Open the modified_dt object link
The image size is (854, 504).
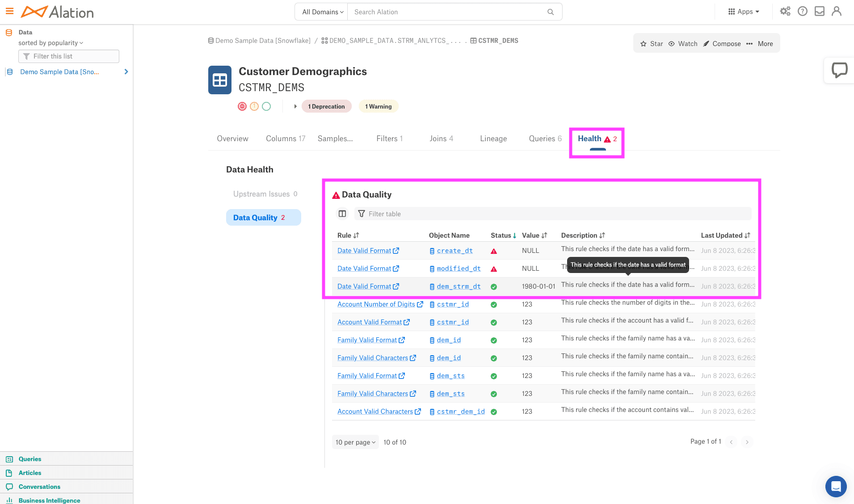[458, 268]
